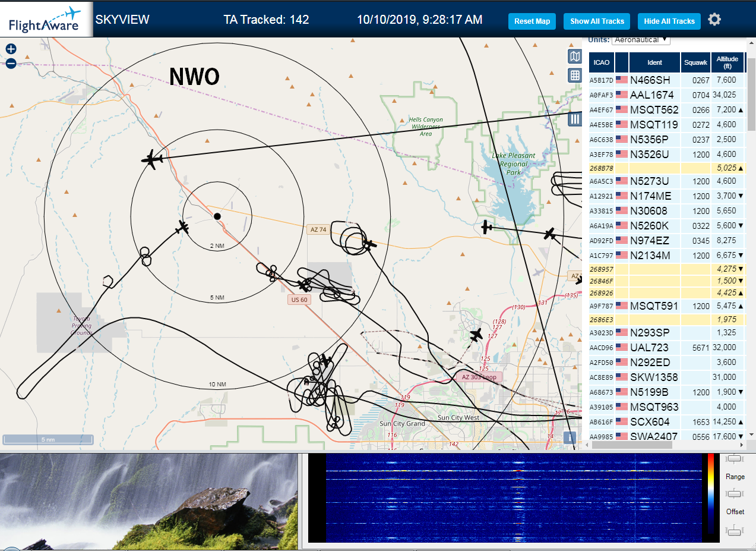Toggle the sidebar with the three-bars icon
The width and height of the screenshot is (756, 551).
pos(574,119)
